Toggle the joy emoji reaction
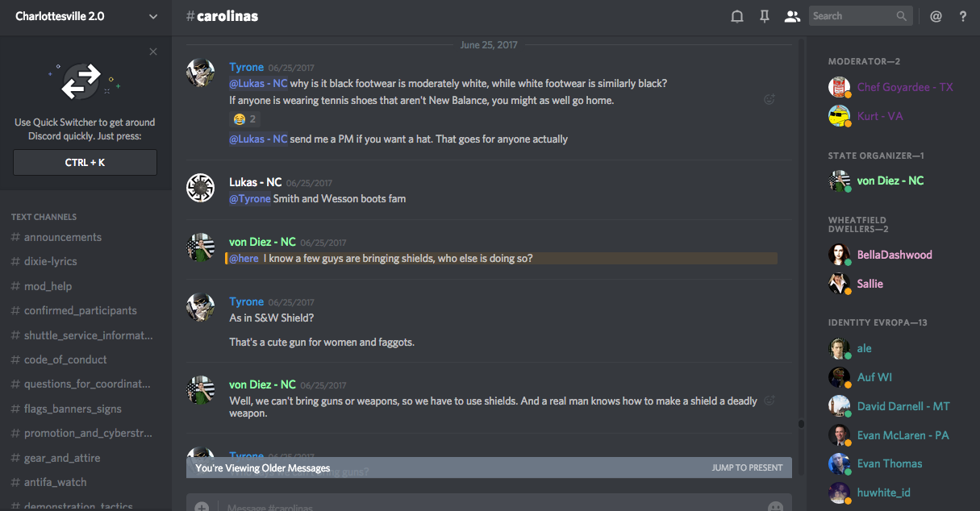Image resolution: width=980 pixels, height=511 pixels. [244, 119]
